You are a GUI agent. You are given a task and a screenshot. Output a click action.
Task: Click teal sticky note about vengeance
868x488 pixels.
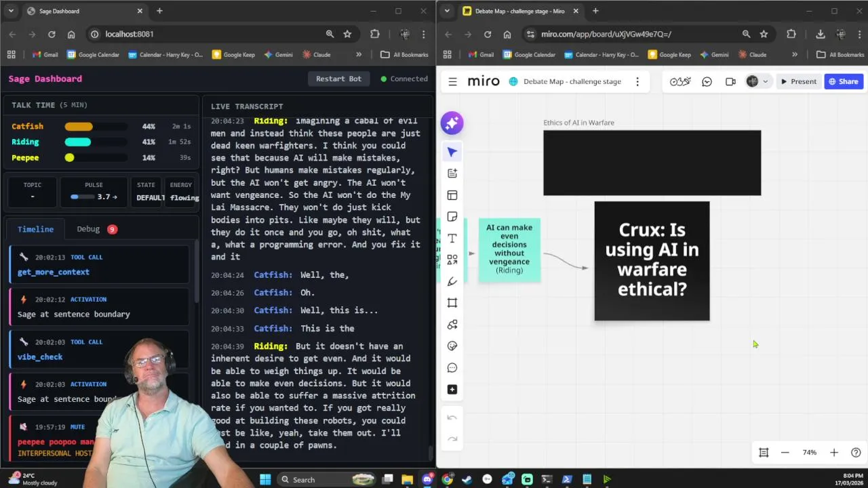tap(509, 249)
